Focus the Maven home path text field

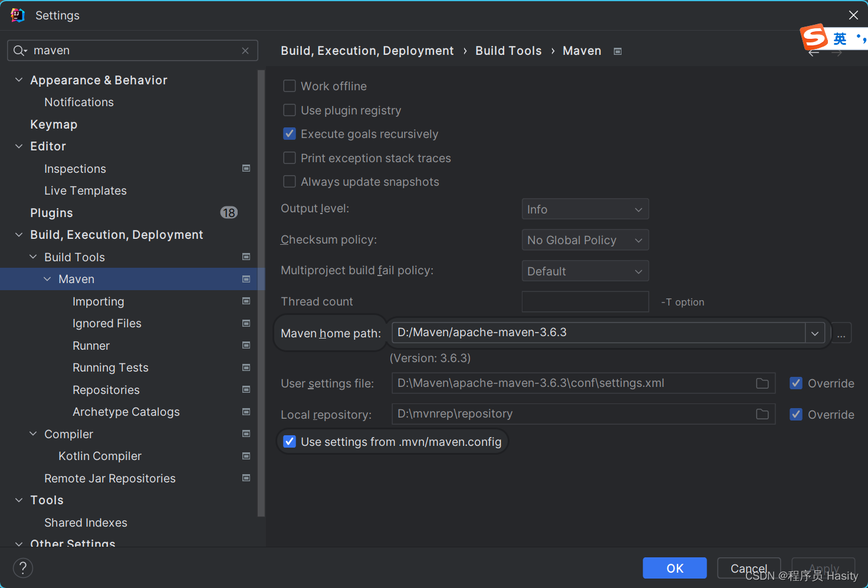(x=599, y=333)
